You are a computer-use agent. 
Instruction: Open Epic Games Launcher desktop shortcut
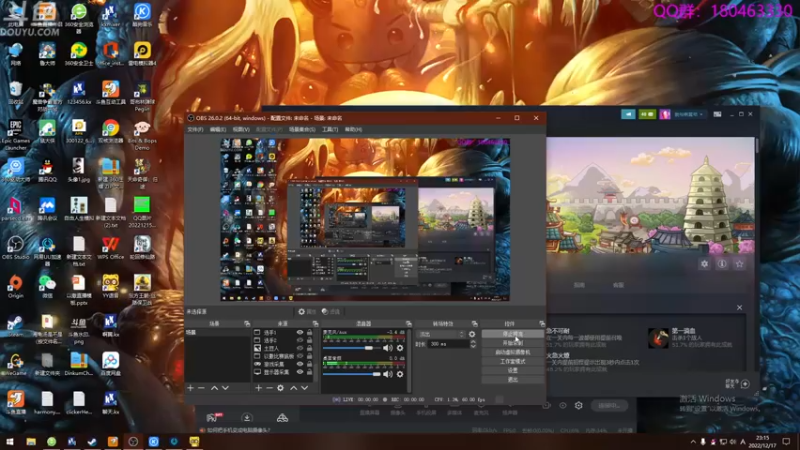tap(15, 134)
